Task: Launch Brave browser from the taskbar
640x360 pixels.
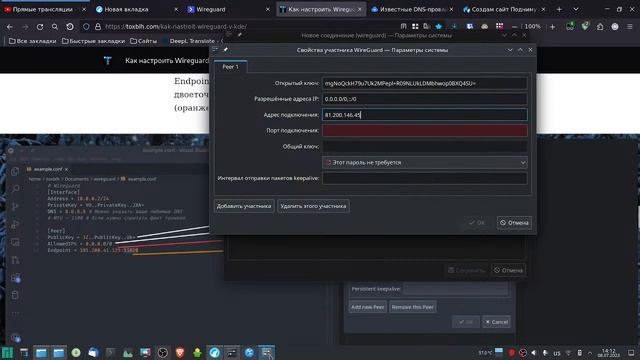Action: click(x=180, y=353)
